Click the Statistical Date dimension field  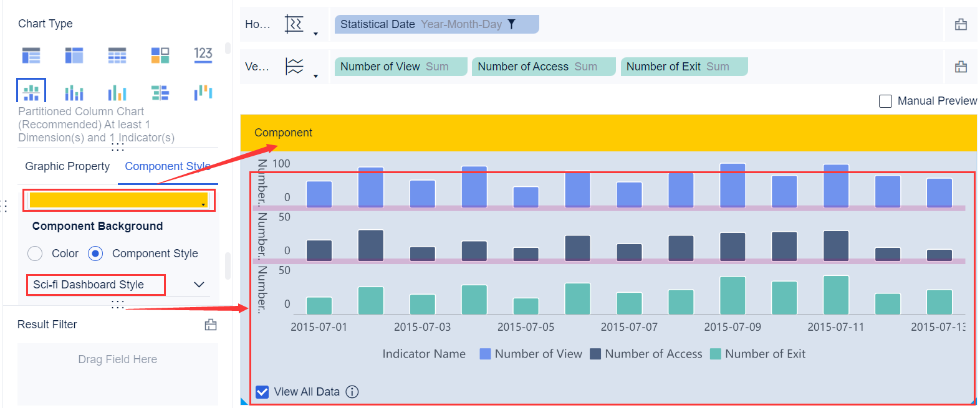click(x=436, y=24)
